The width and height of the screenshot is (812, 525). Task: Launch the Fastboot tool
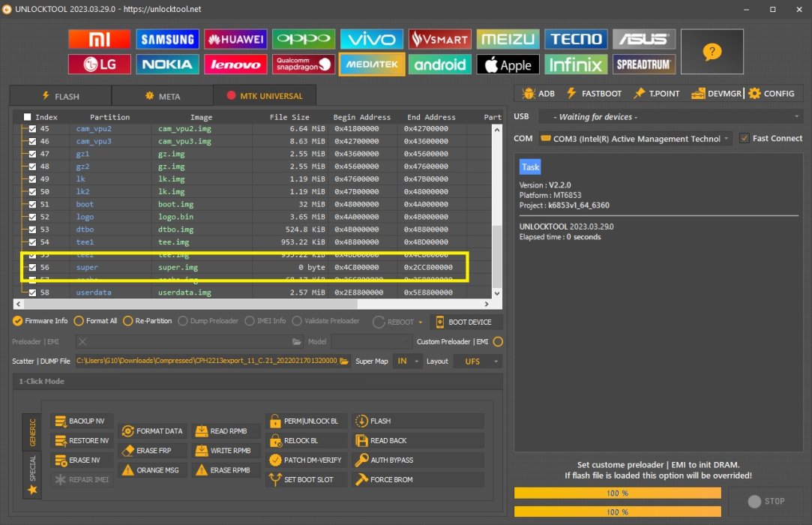pos(594,93)
